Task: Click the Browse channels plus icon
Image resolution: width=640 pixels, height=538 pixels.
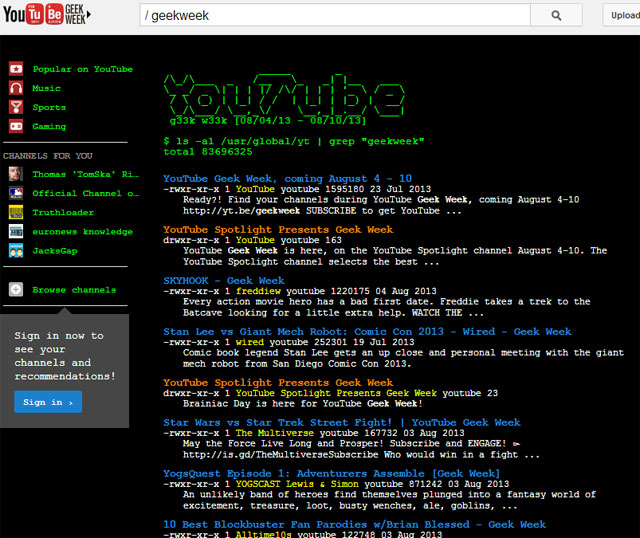Action: click(x=16, y=289)
